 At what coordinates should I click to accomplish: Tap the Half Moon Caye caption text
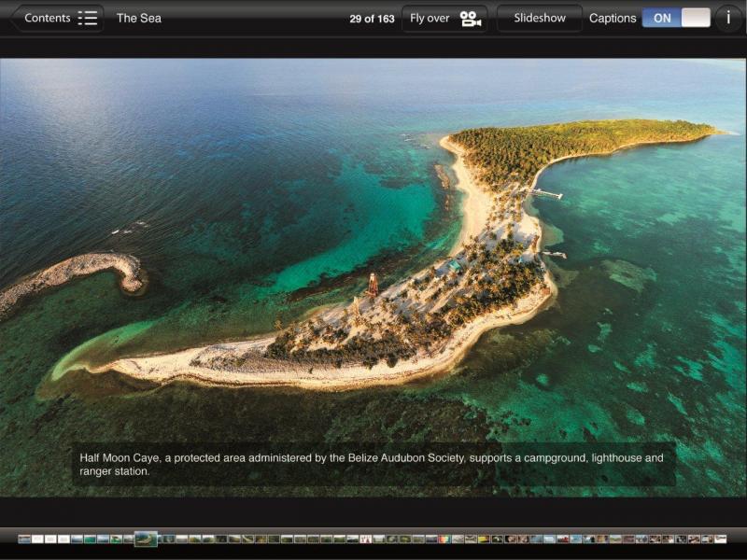coord(371,464)
